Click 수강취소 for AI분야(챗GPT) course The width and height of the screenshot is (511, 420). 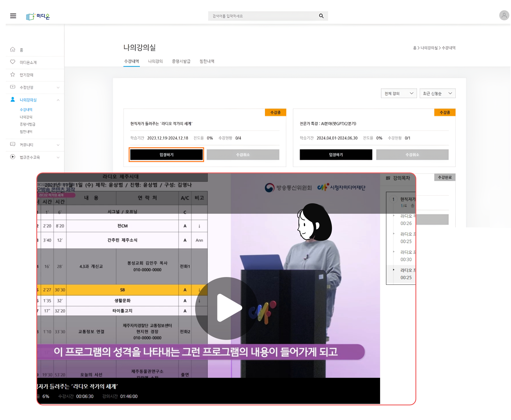coord(412,155)
